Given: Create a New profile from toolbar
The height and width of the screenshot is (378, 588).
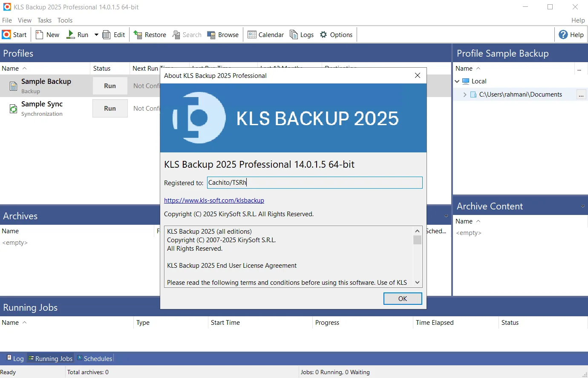Looking at the screenshot, I should (47, 34).
